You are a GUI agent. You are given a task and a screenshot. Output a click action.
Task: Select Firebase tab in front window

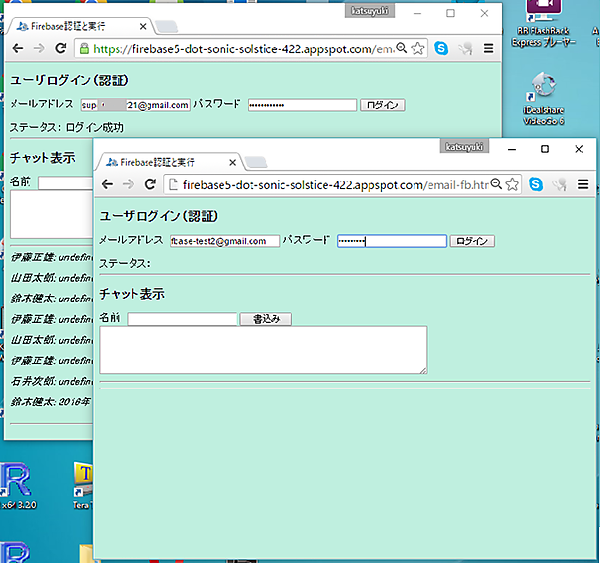[165, 161]
